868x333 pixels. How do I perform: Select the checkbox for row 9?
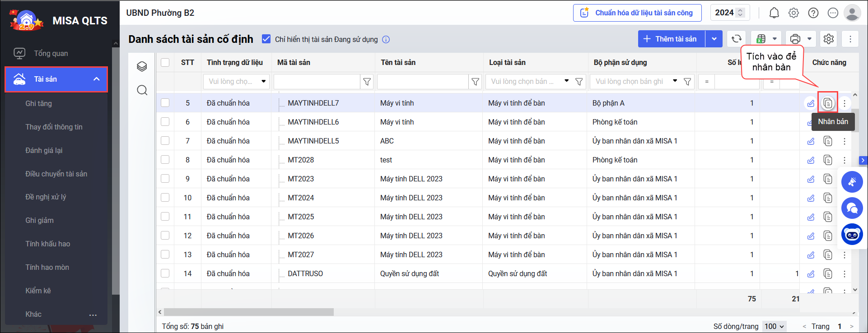click(165, 179)
